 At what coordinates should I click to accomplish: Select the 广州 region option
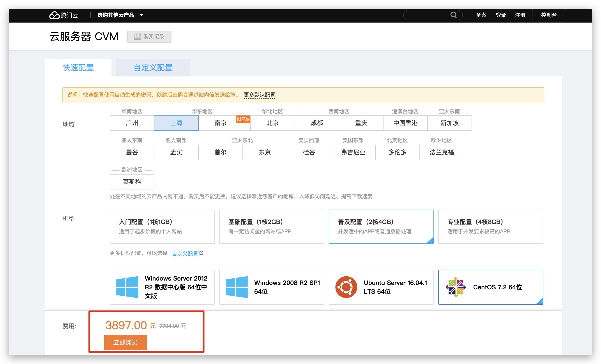point(132,123)
